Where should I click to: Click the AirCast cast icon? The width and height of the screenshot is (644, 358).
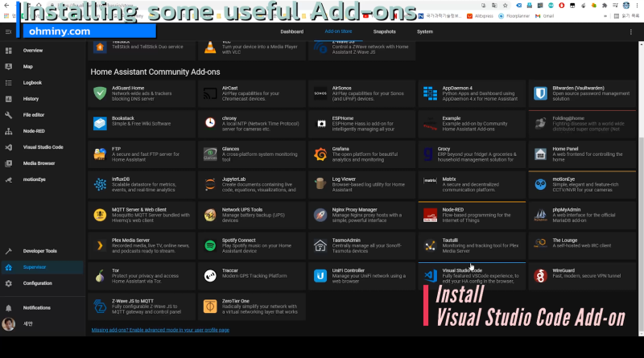click(x=210, y=93)
